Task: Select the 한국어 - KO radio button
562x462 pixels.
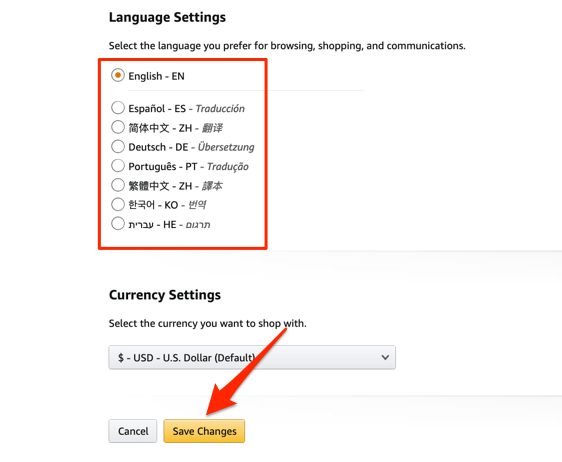Action: (118, 204)
